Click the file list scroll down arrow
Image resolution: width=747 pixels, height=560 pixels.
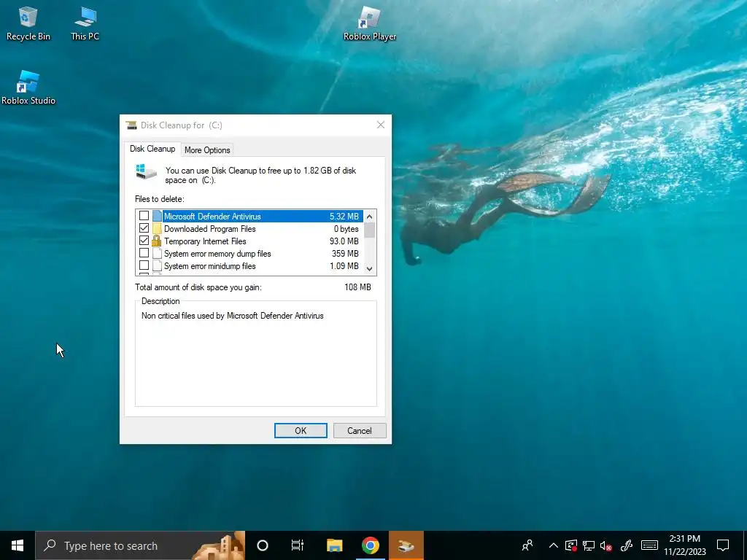(370, 268)
